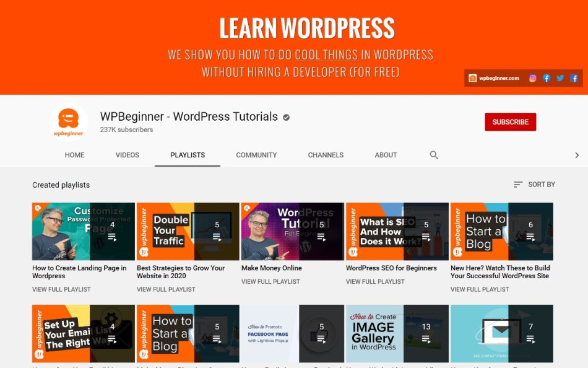Click playlist icon on 6-video Start a Blog thumbnail

tap(530, 237)
